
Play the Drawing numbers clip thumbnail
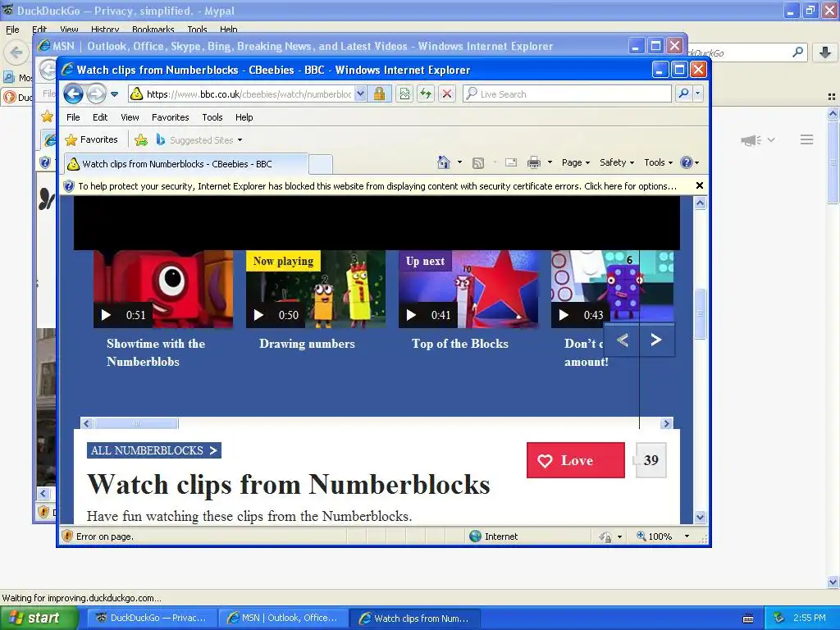tap(316, 289)
